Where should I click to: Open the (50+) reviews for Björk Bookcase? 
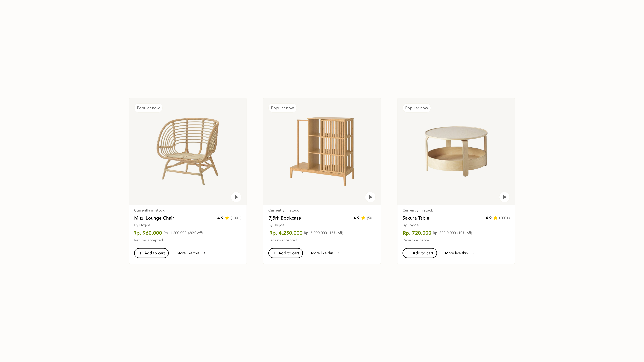click(x=371, y=218)
